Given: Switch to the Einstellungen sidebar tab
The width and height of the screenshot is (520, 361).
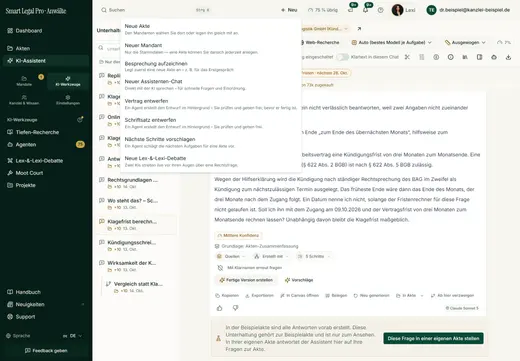Looking at the screenshot, I should pyautogui.click(x=68, y=100).
